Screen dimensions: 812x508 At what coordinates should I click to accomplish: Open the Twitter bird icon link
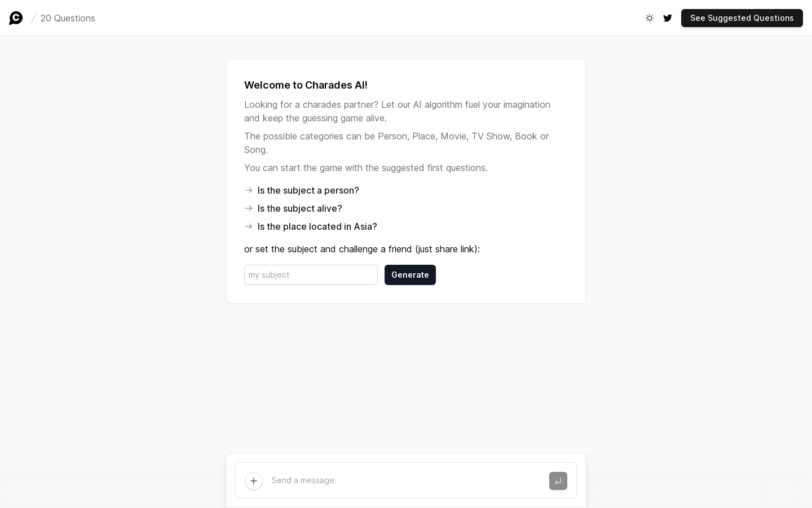(668, 18)
